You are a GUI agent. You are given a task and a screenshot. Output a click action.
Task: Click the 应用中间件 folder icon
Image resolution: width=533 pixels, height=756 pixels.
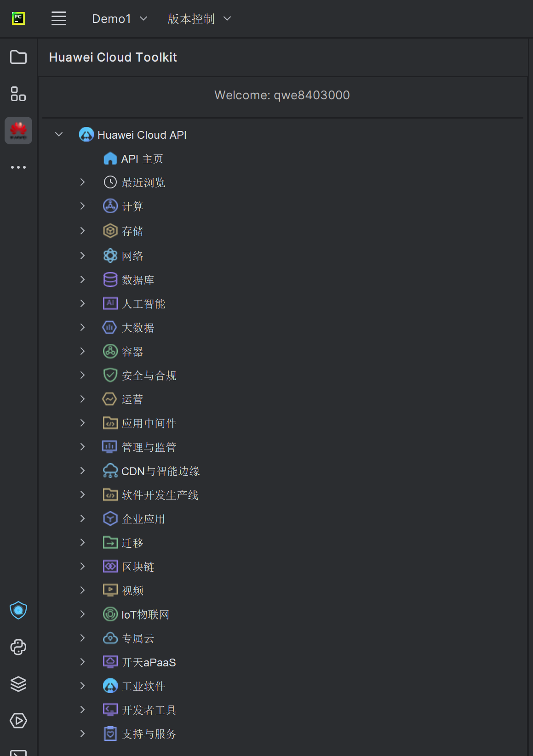(x=110, y=423)
